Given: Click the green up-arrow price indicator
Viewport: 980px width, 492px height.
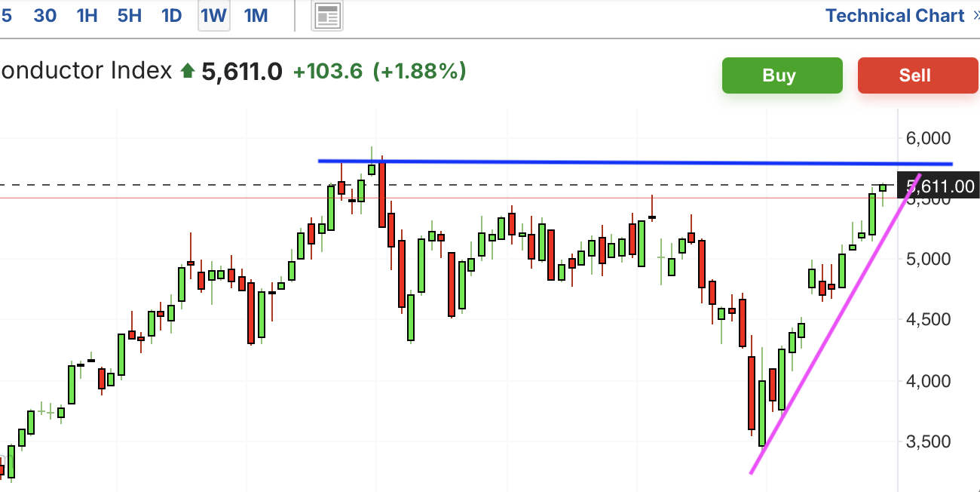Looking at the screenshot, I should (188, 72).
